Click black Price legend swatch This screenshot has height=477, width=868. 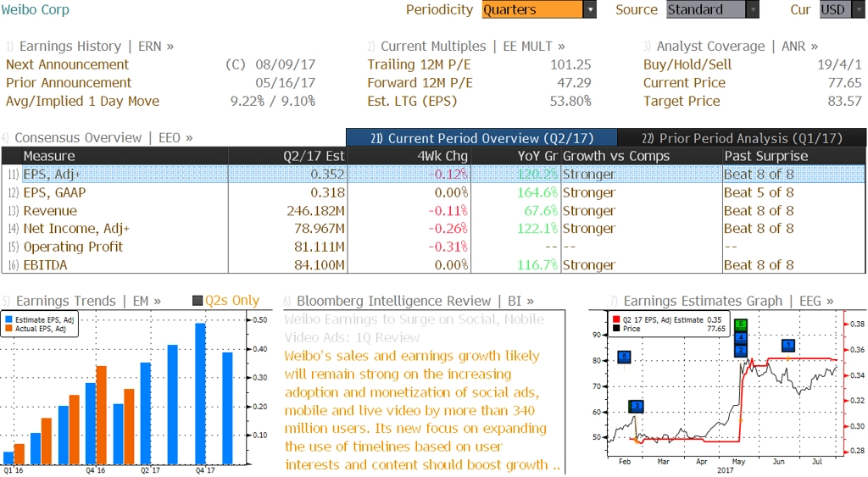[616, 329]
